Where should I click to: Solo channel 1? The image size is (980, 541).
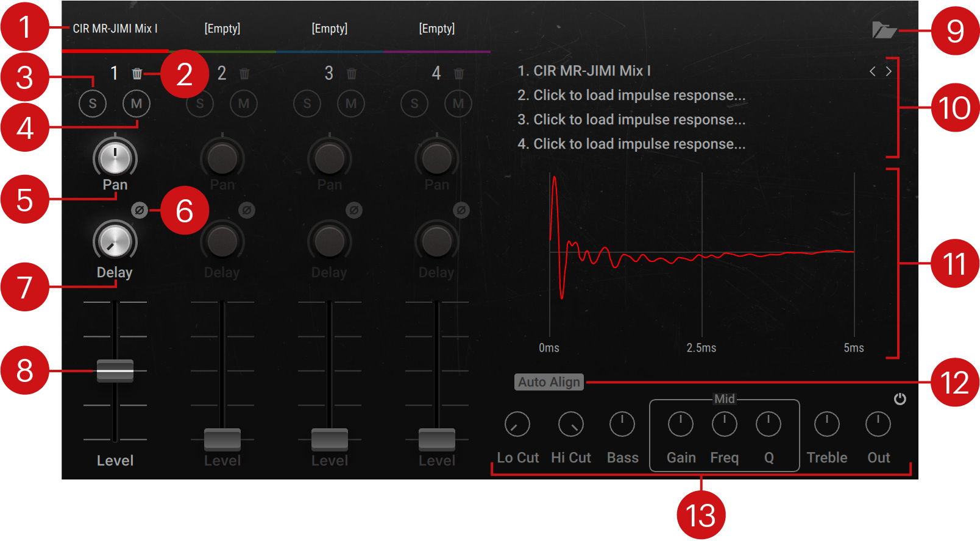coord(93,104)
